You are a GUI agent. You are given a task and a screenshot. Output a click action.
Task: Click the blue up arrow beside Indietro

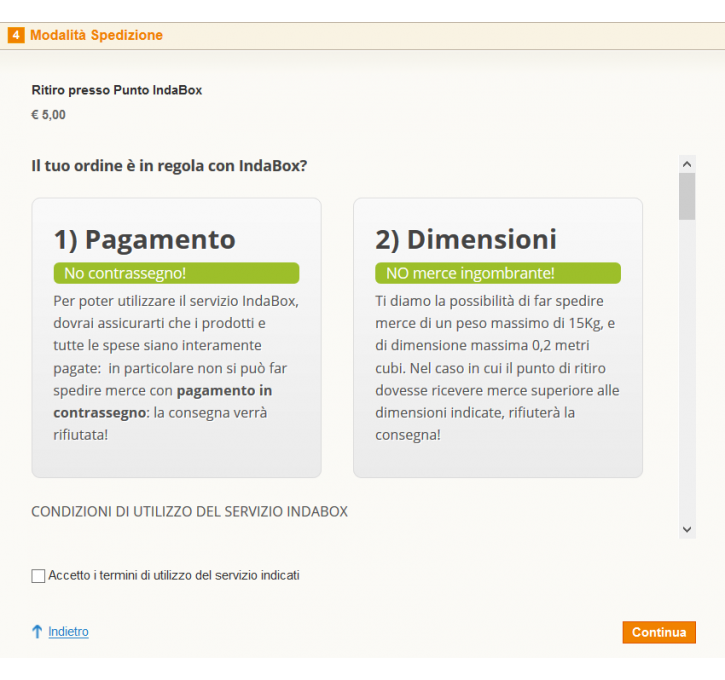click(x=37, y=631)
